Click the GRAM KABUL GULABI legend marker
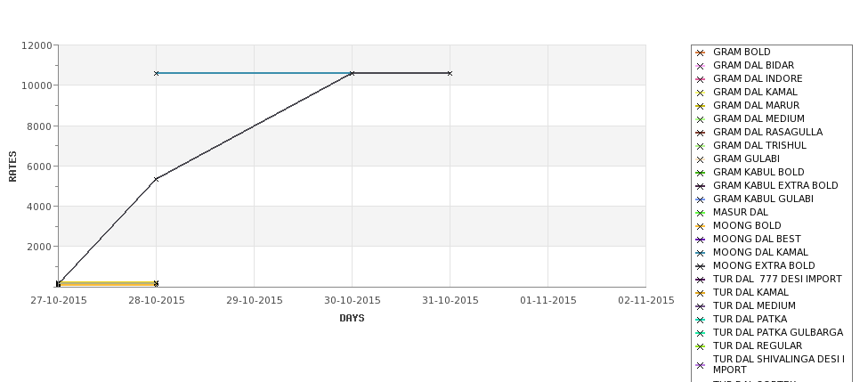 tap(701, 199)
